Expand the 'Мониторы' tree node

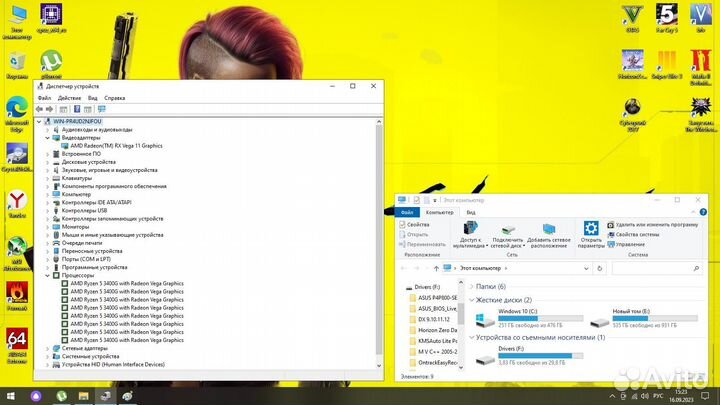[48, 226]
